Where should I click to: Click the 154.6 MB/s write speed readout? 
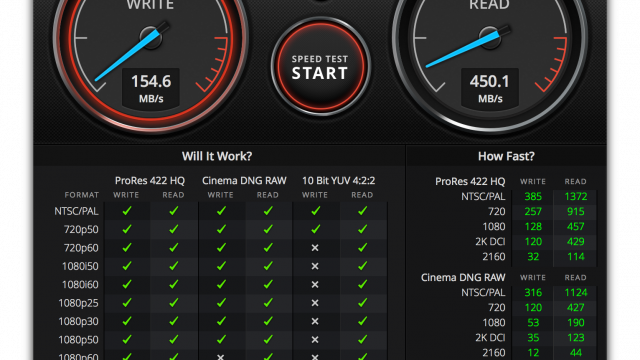point(151,89)
